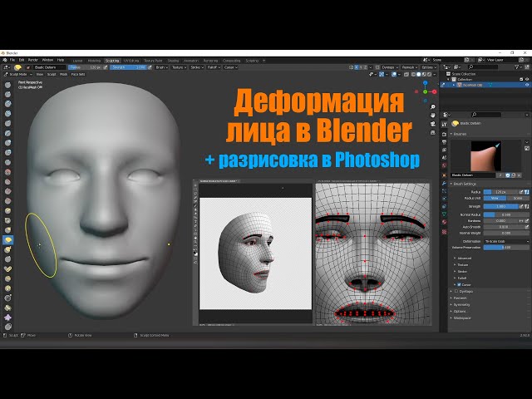Toggle Z axis symmetry in header
This screenshot has height=399, width=532.
pyautogui.click(x=365, y=67)
